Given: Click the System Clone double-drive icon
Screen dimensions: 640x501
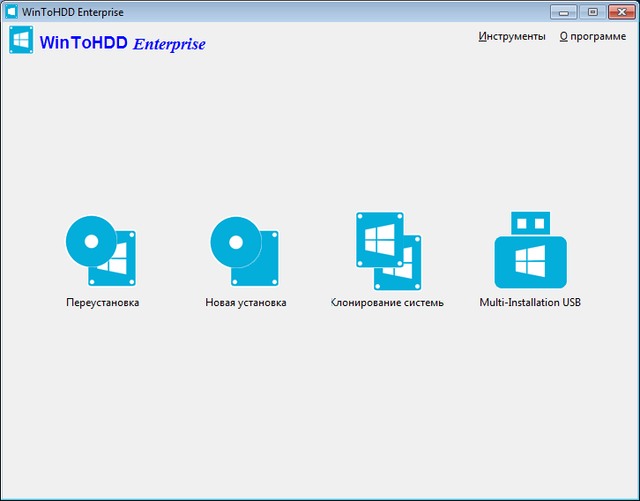Looking at the screenshot, I should pyautogui.click(x=388, y=251).
